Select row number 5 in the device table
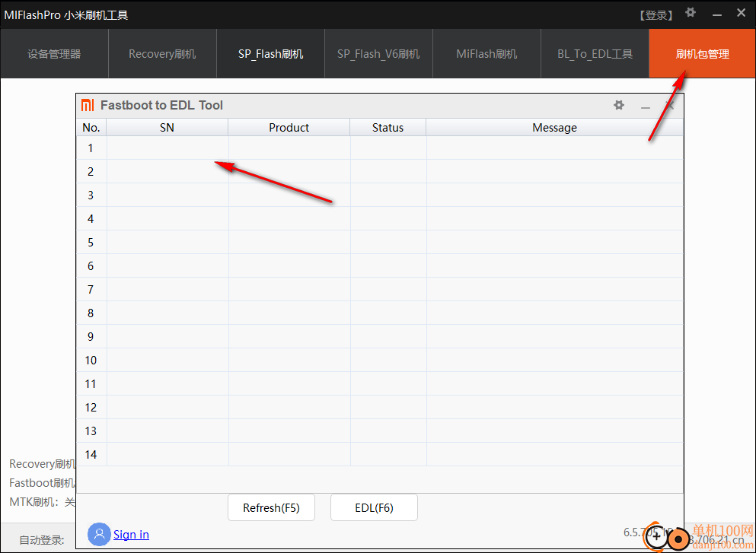 [380, 243]
